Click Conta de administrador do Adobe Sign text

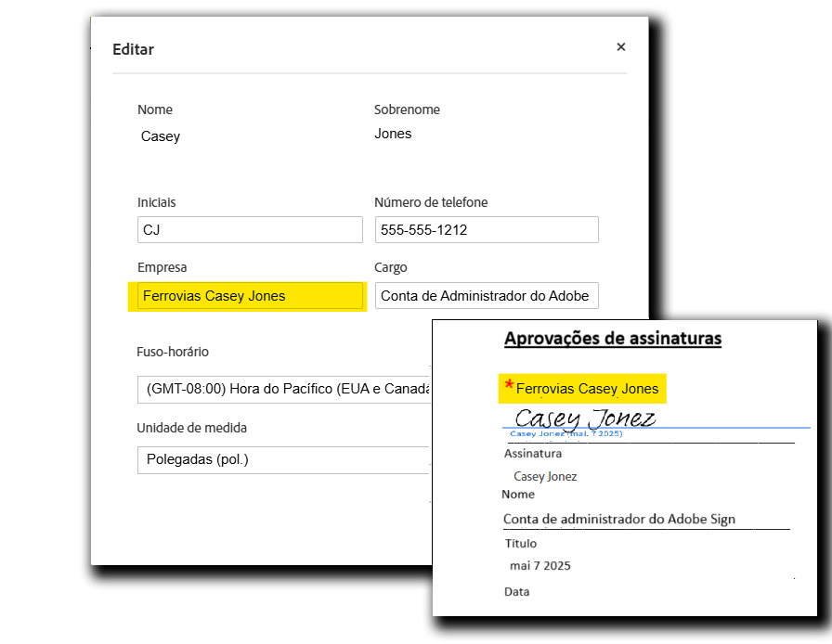(x=619, y=519)
